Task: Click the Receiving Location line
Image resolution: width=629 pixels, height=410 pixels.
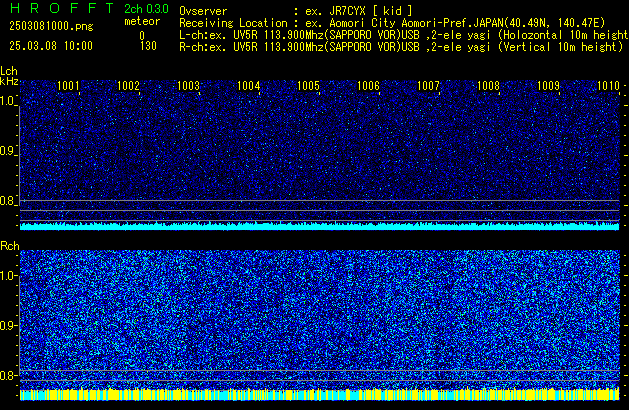Action: (x=392, y=23)
